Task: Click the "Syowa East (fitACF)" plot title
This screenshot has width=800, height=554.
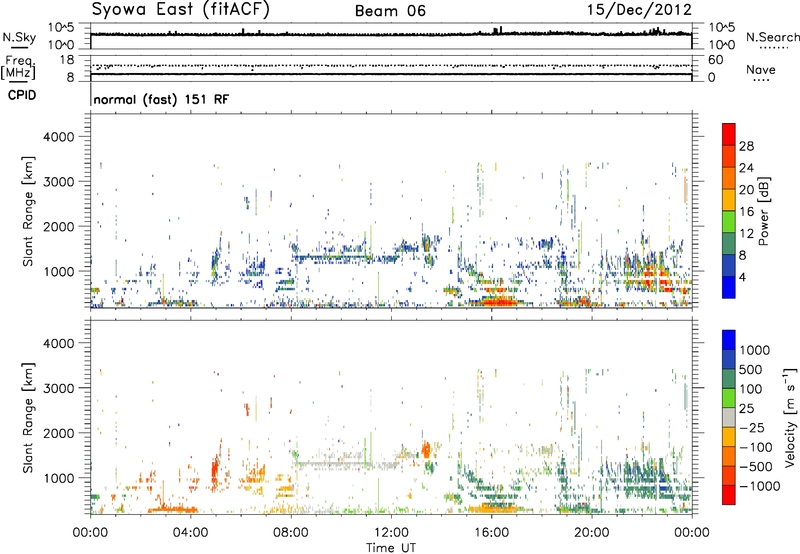Action: point(181,10)
